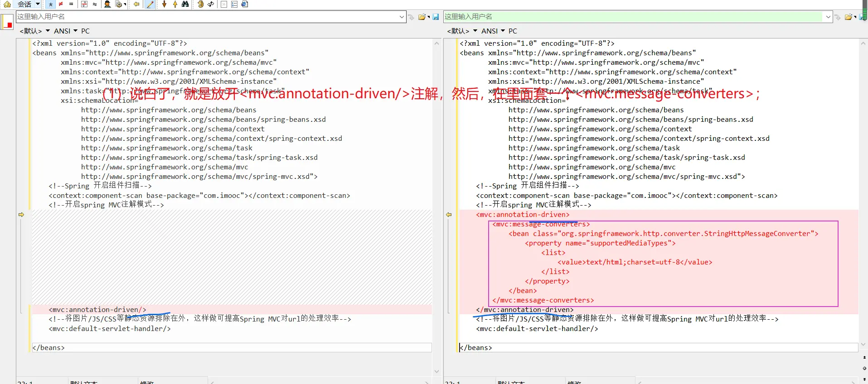
Task: Toggle the Show All (*) filter
Action: click(51, 4)
